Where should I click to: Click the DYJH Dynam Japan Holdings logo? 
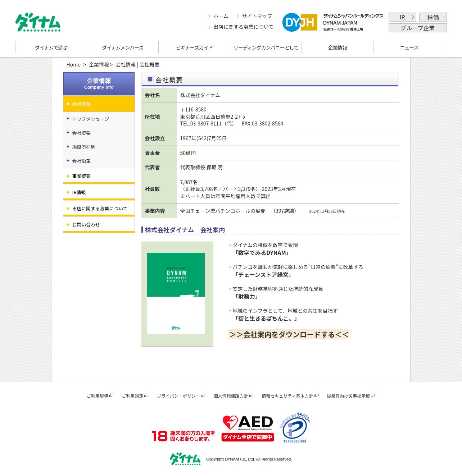pos(332,22)
